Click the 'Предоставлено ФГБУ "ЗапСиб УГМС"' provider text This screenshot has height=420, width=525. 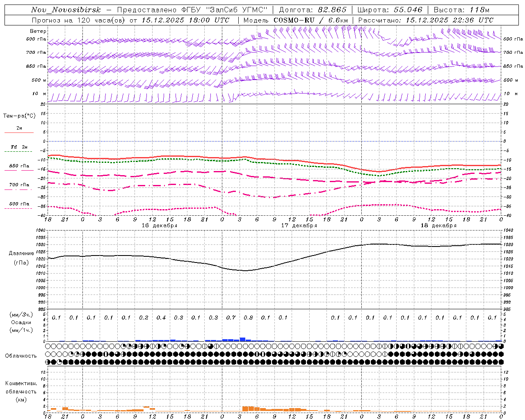click(x=192, y=10)
